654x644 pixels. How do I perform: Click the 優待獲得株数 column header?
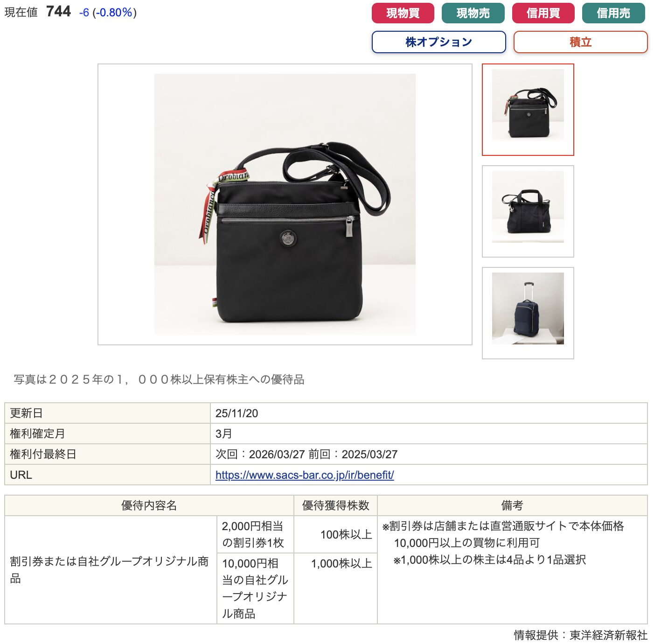(x=335, y=505)
